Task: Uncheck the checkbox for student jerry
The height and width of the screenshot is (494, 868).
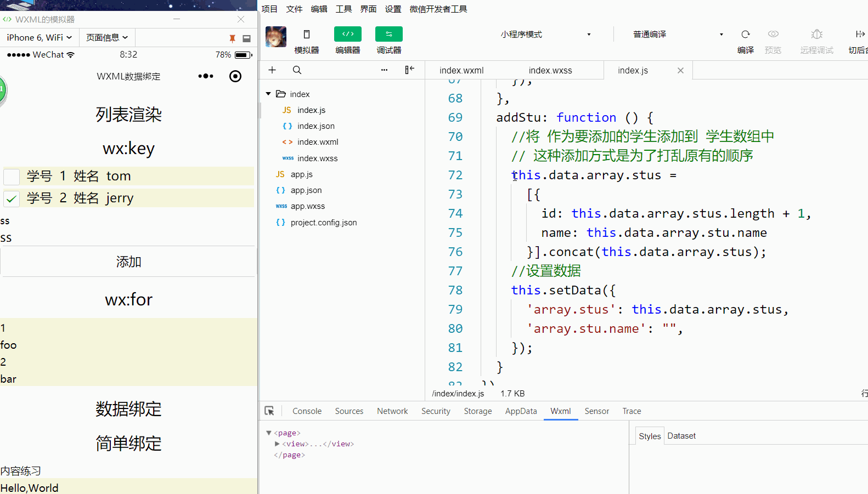Action: tap(12, 198)
